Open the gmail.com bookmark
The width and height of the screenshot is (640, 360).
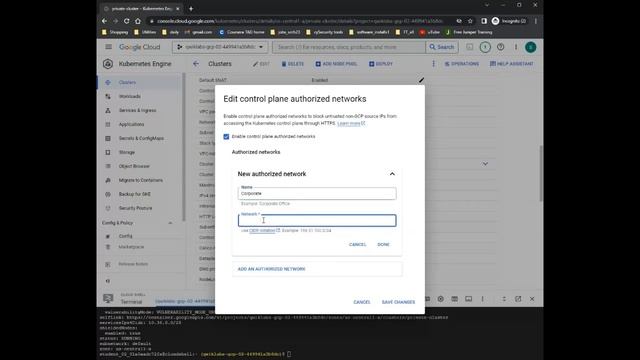coord(198,32)
